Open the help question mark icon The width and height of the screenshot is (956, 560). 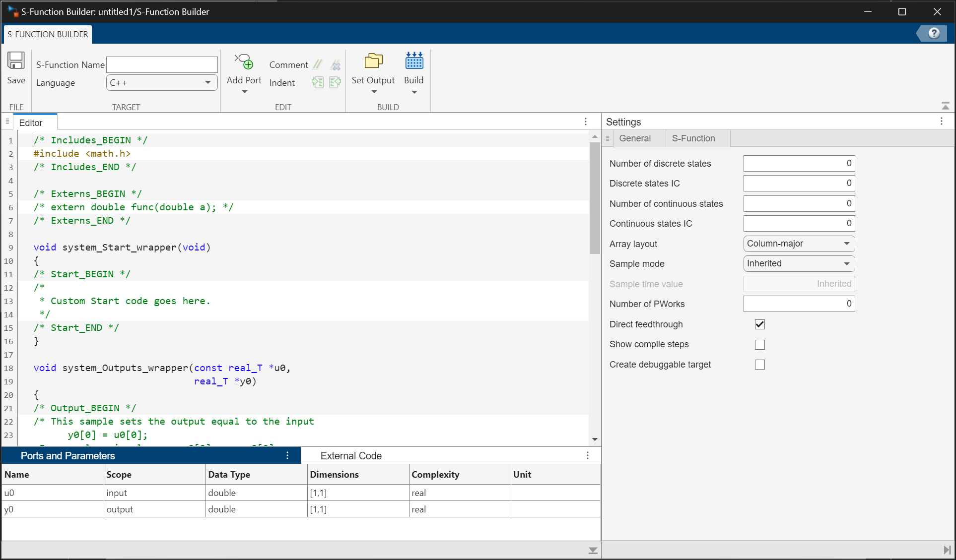coord(934,33)
